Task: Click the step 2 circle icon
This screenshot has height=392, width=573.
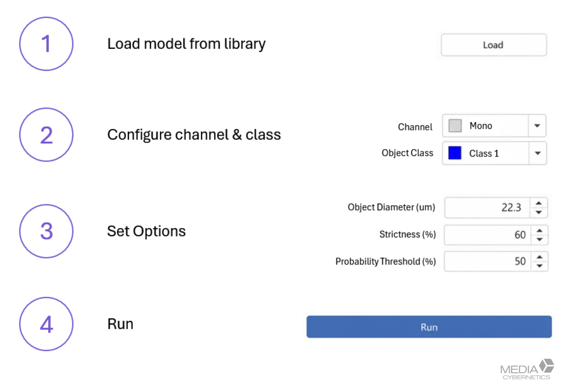Action: tap(46, 135)
